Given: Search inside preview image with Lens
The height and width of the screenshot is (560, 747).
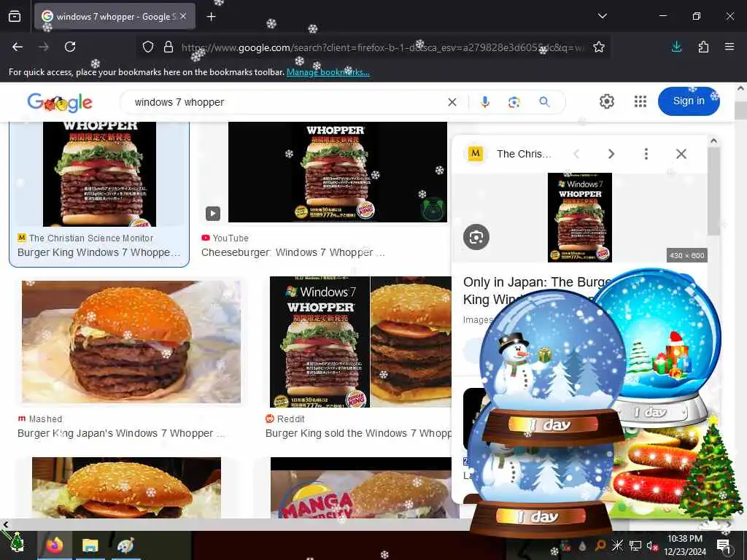Looking at the screenshot, I should point(476,237).
